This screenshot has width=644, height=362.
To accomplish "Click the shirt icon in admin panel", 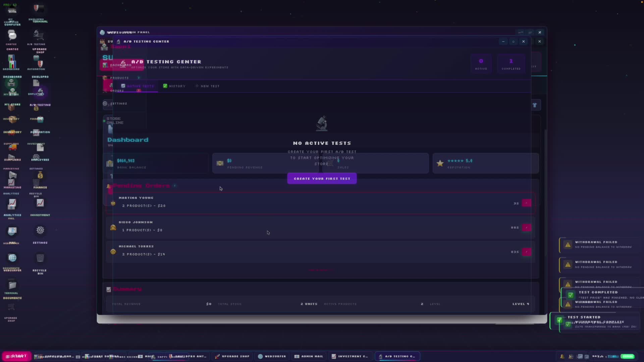I will [x=535, y=105].
